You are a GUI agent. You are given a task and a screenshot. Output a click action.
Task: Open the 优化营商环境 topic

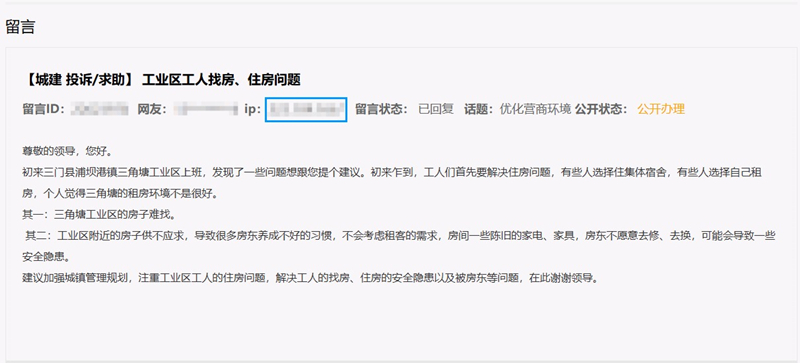pos(535,109)
